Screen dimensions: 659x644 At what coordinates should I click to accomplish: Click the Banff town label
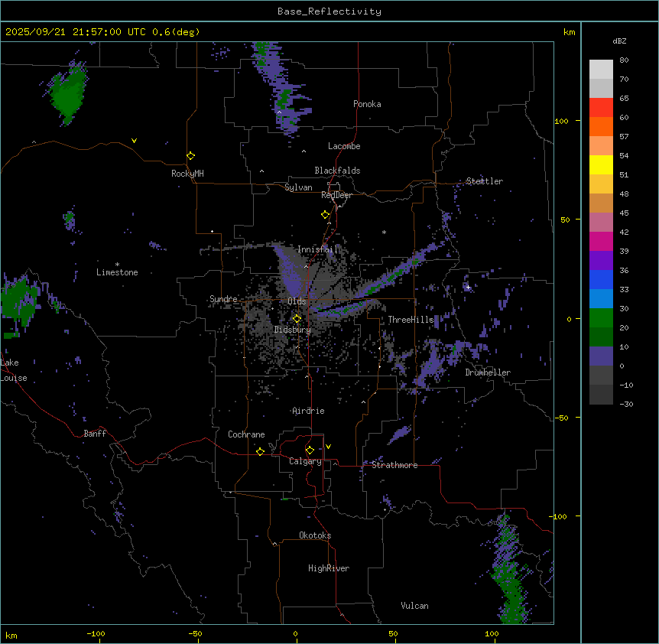point(96,434)
